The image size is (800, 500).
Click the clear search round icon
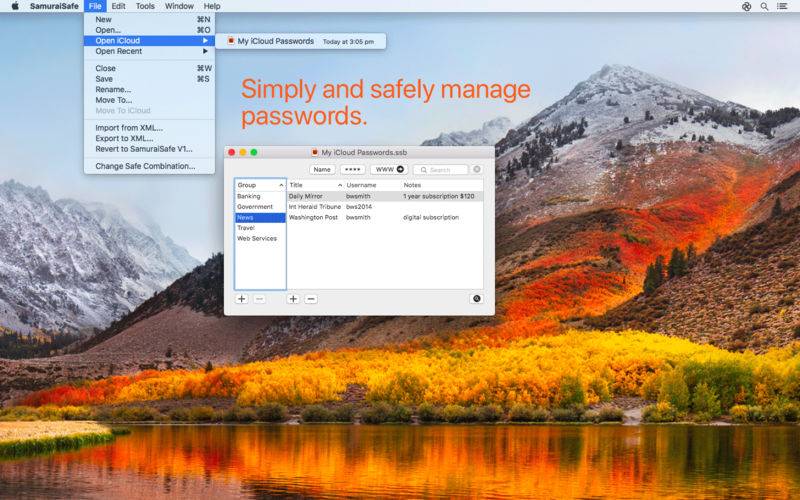click(477, 169)
